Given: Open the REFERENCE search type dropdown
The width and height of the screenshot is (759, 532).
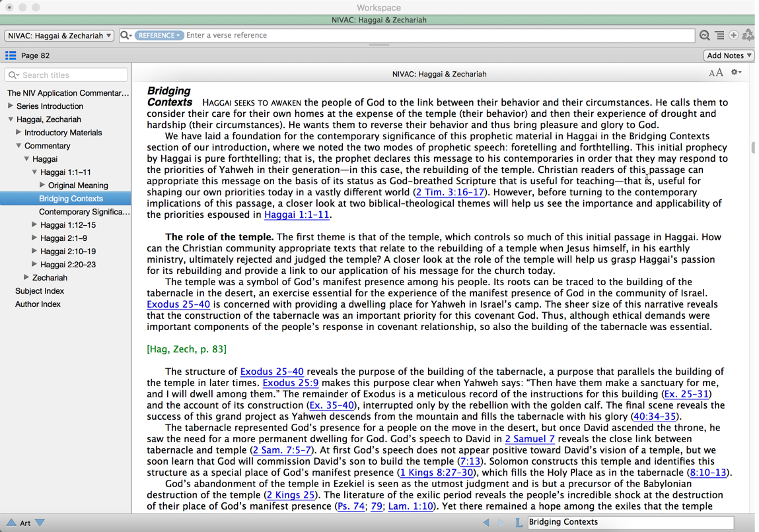Looking at the screenshot, I should (159, 36).
